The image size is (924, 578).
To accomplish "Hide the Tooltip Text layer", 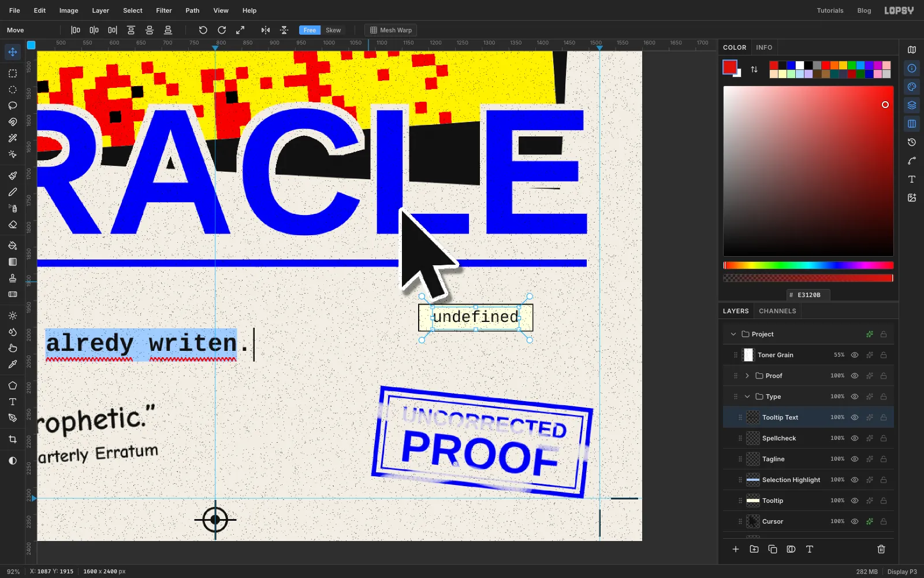I will coord(855,417).
